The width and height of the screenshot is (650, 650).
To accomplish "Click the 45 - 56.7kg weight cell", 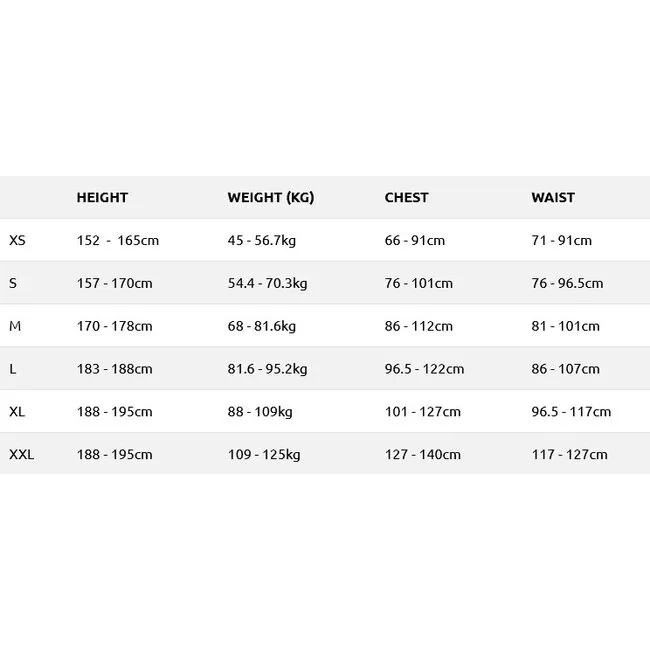I will [x=262, y=241].
